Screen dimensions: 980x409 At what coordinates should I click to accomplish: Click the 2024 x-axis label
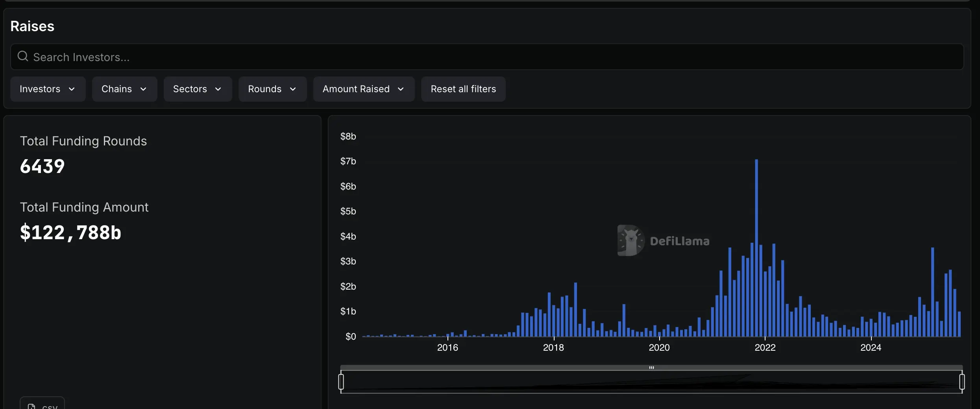[x=871, y=348]
